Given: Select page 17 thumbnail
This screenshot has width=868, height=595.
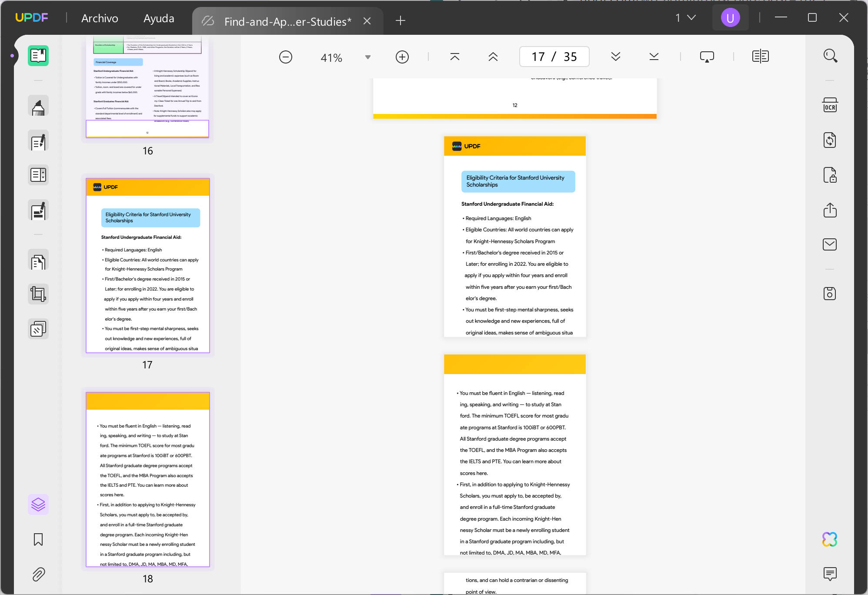Looking at the screenshot, I should coord(148,265).
